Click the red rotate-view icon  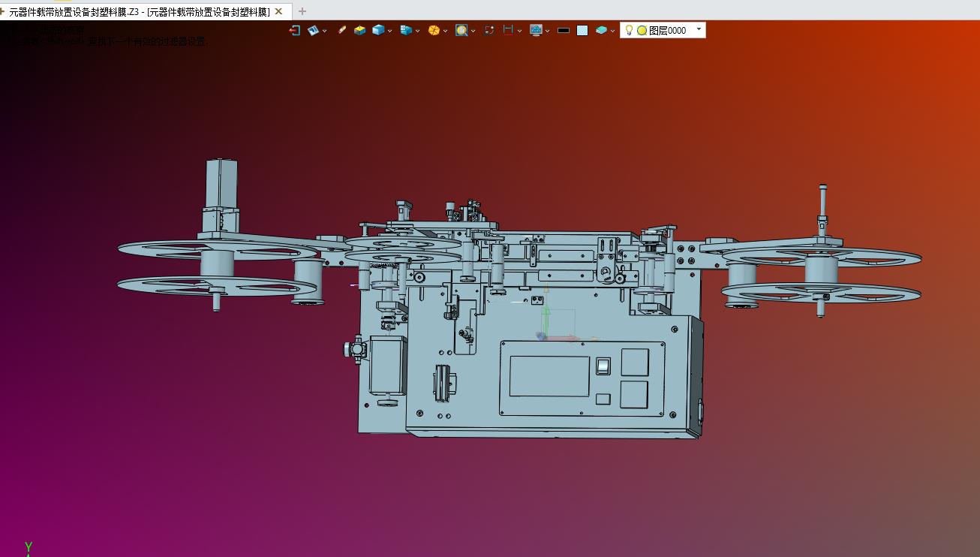(489, 30)
